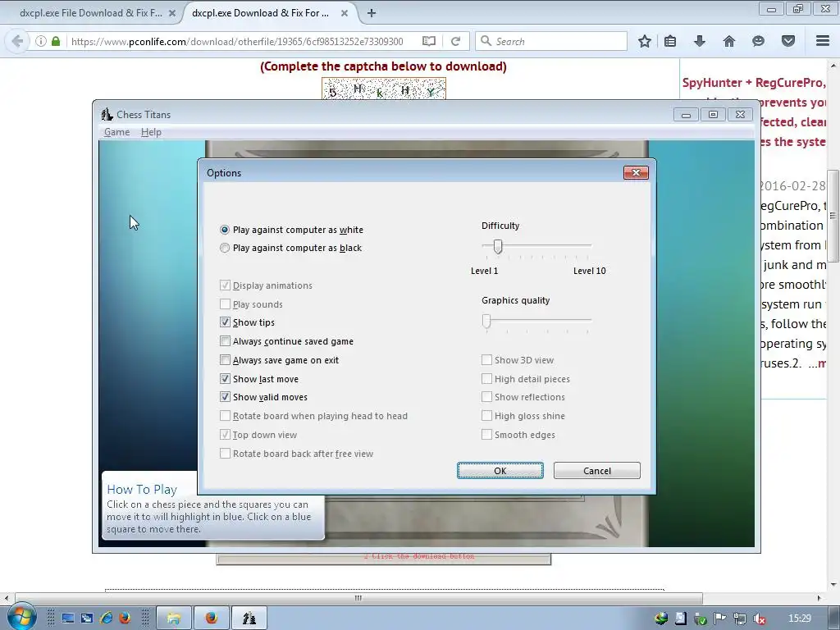Uncheck Show valid moves
840x630 pixels.
pyautogui.click(x=225, y=397)
